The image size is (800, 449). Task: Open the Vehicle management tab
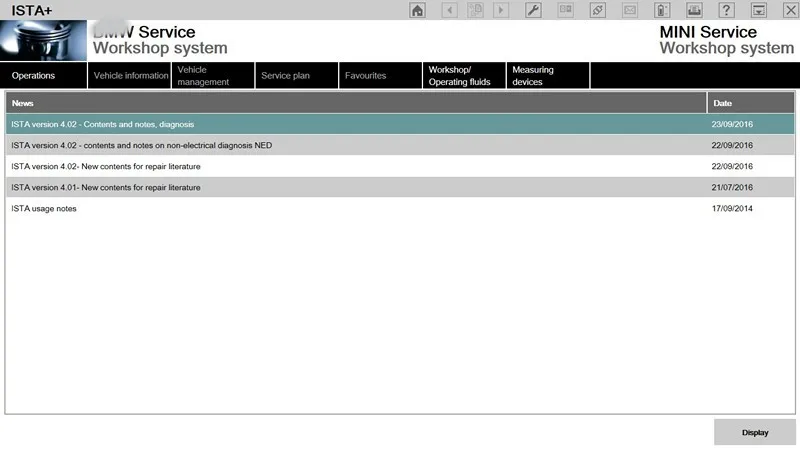(x=213, y=76)
